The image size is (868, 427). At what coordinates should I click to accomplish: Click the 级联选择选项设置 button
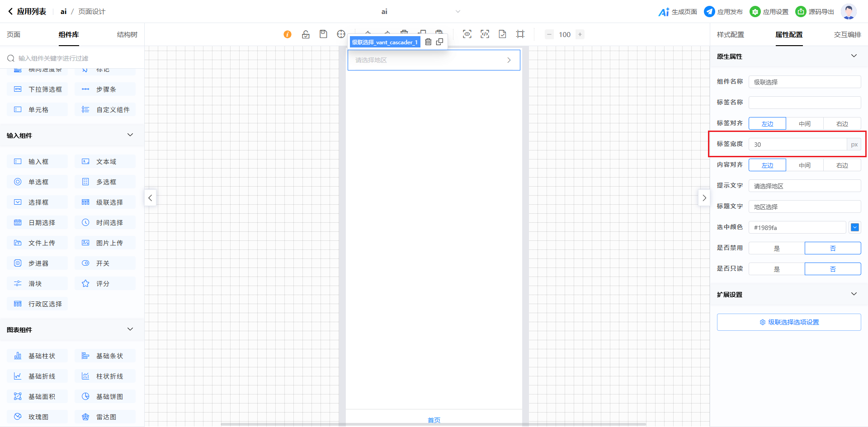[788, 322]
